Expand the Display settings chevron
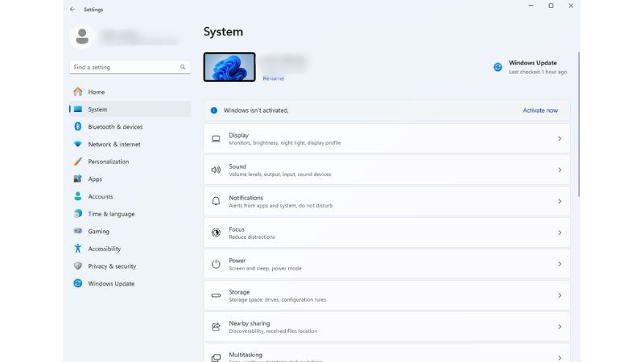644x362 pixels. click(x=559, y=138)
